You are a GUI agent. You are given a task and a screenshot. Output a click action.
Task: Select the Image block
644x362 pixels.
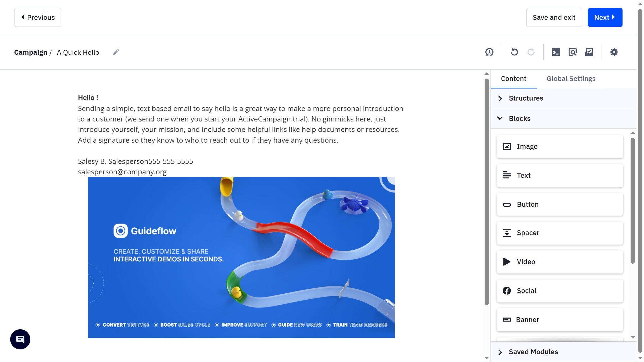coord(559,146)
